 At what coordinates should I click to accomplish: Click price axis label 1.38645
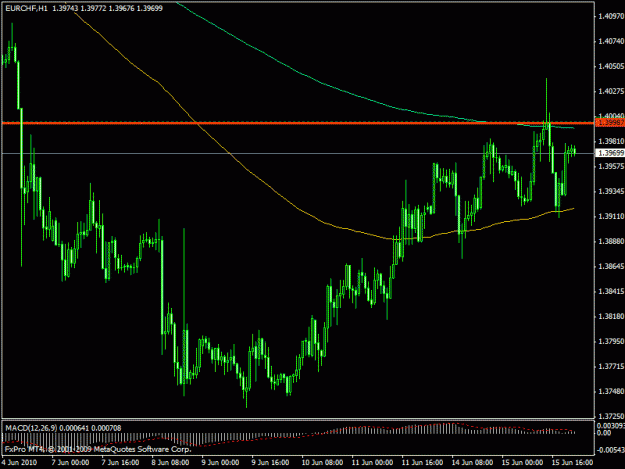click(611, 266)
